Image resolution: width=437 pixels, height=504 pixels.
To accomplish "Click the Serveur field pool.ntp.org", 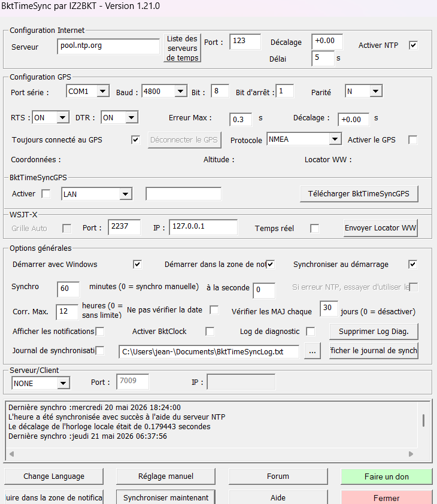I will pyautogui.click(x=108, y=46).
